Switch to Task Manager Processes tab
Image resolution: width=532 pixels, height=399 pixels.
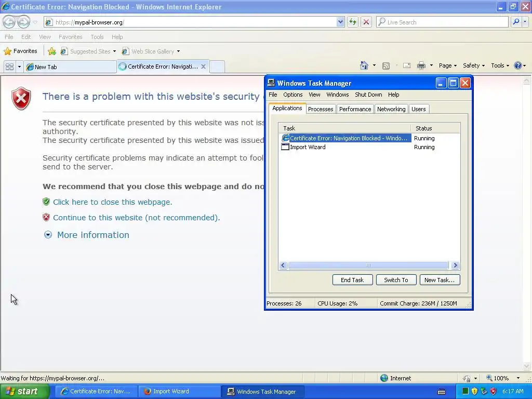[320, 109]
